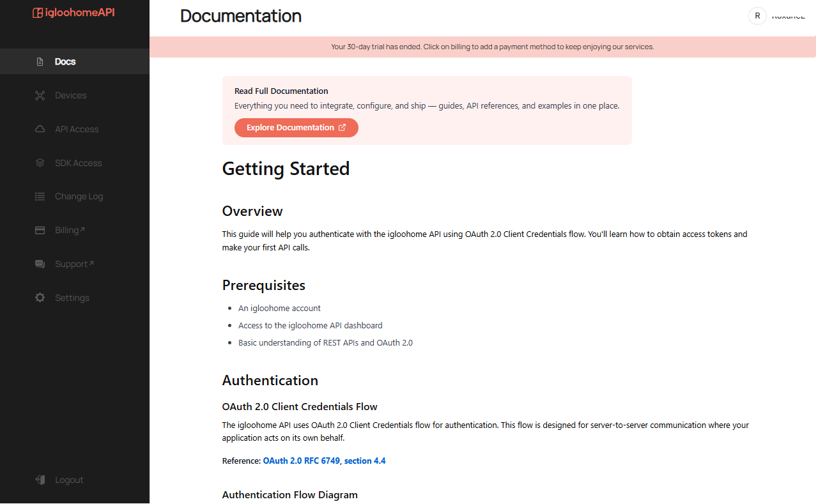
Task: Go to SDK Access page
Action: pyautogui.click(x=75, y=163)
